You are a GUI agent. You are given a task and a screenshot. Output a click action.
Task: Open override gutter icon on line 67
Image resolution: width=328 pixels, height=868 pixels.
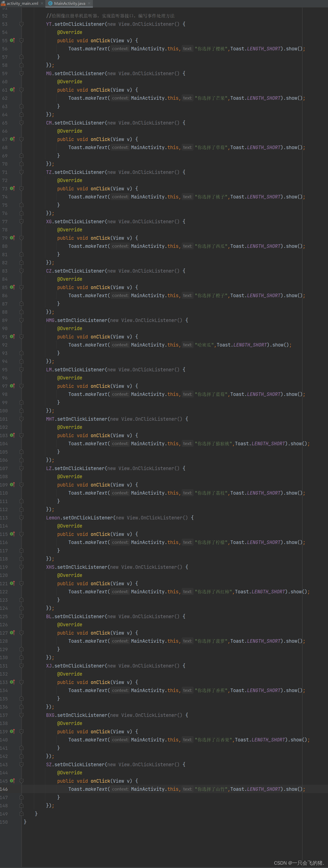tap(12, 139)
